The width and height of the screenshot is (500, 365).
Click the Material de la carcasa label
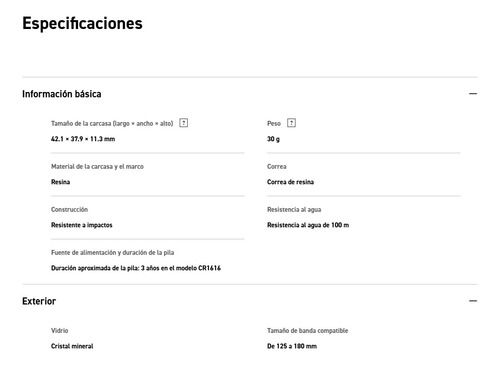tap(97, 166)
